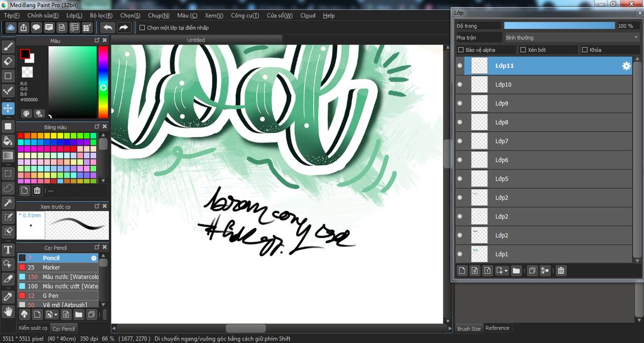Delete palette color with trash icon
Screen dimensions: 644x343
37,190
